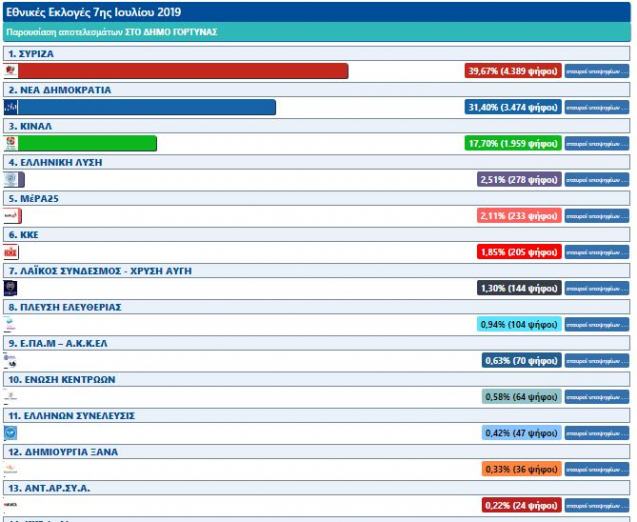The width and height of the screenshot is (637, 522).
Task: Click the ΑΝΤ.ΑΡ.ΣΥ.Α. party logo
Action: click(x=11, y=505)
